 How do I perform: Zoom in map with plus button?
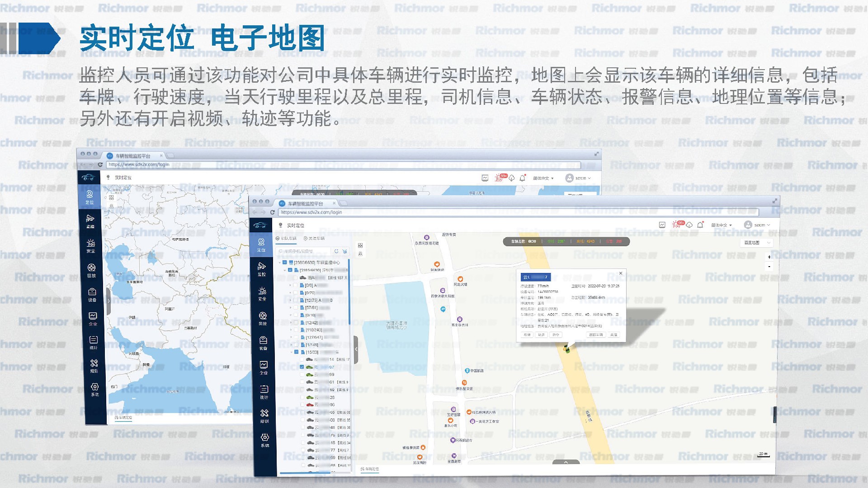pos(769,257)
